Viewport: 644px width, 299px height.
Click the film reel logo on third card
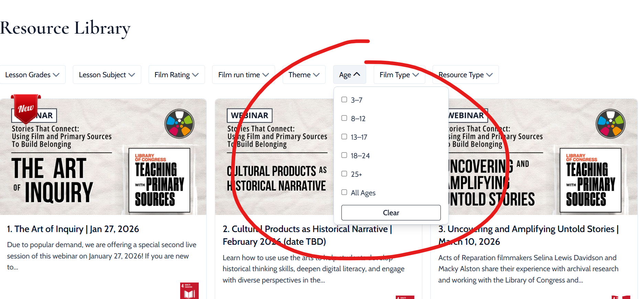(x=610, y=124)
